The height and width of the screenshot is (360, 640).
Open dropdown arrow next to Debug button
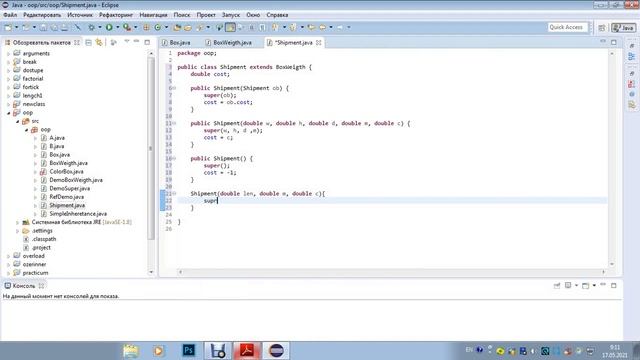[x=100, y=27]
